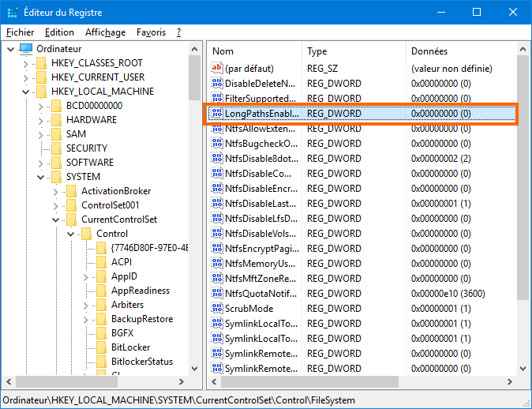This screenshot has width=532, height=409.
Task: Click values pane scroll-right arrow
Action: [x=510, y=382]
